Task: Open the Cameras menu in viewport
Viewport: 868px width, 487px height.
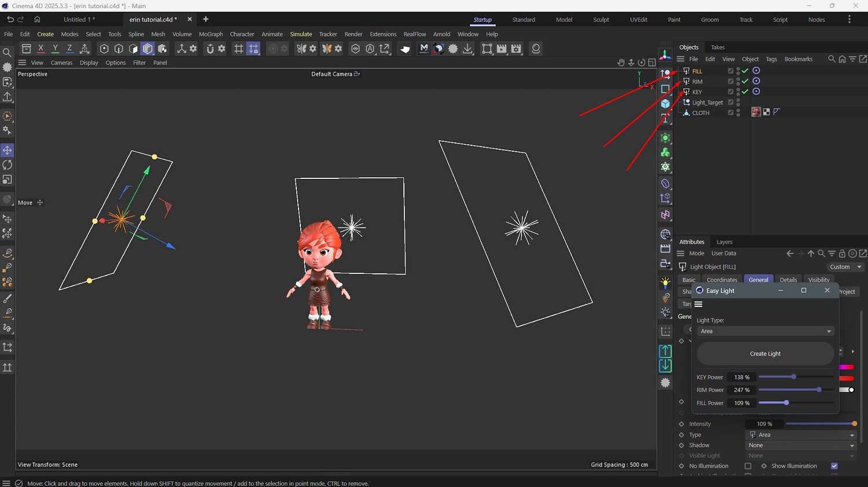Action: pos(61,63)
